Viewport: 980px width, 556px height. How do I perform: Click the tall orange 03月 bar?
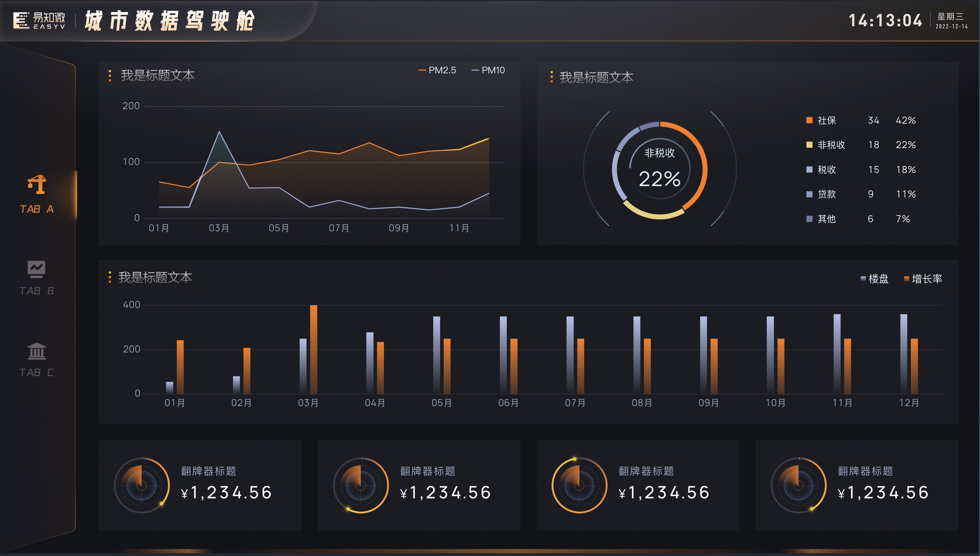(x=313, y=350)
